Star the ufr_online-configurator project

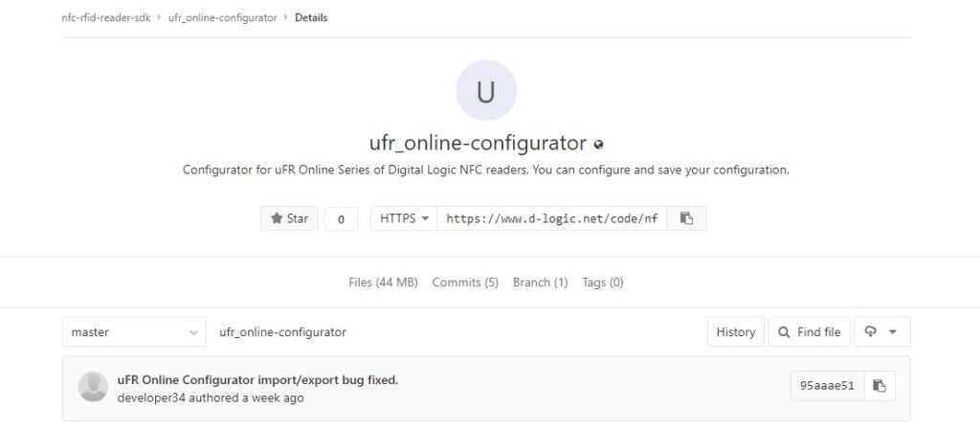[x=289, y=218]
